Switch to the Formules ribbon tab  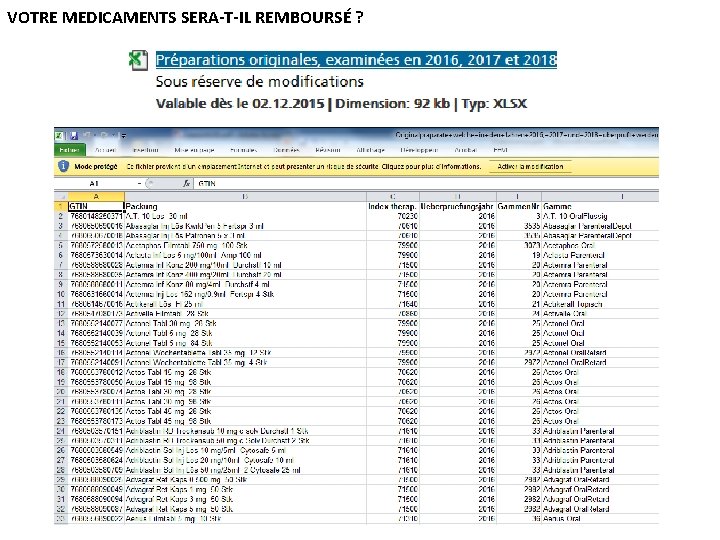tap(243, 150)
